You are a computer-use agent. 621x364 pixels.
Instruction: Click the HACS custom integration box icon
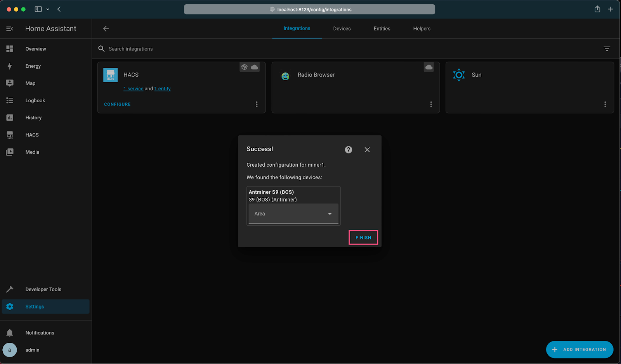(245, 67)
